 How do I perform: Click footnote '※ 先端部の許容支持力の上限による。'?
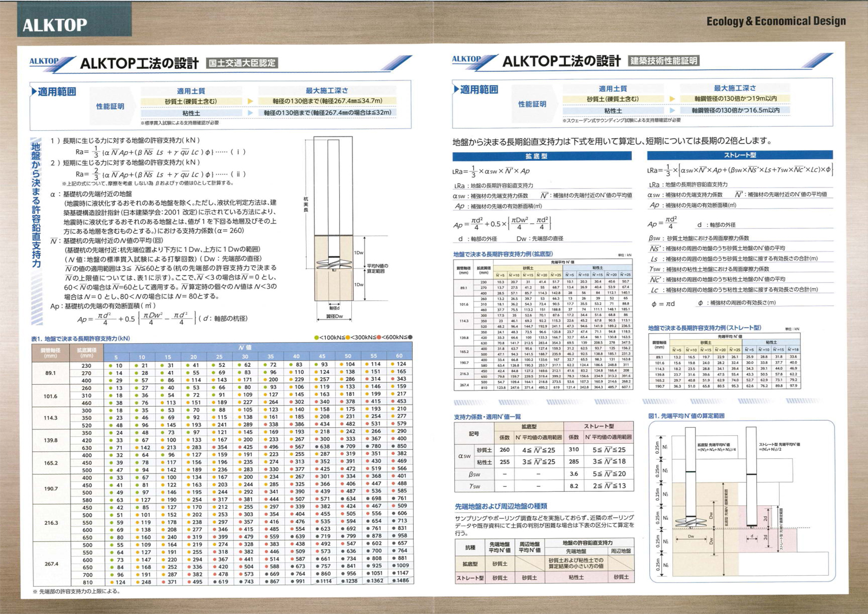[77, 591]
